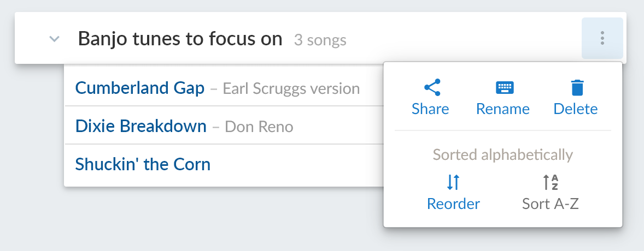Click the playlist title Banjo tunes to focus on
The image size is (644, 251).
coord(180,39)
